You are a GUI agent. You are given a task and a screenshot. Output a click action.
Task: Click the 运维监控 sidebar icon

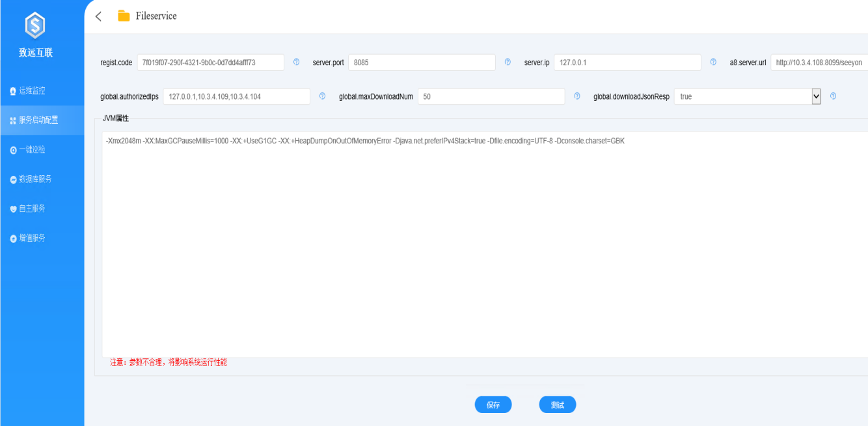point(13,91)
